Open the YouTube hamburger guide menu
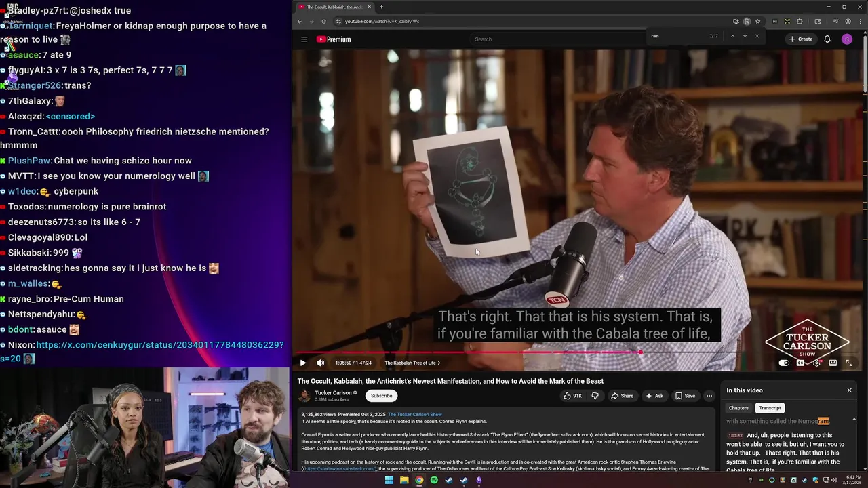Image resolution: width=868 pixels, height=488 pixels. pyautogui.click(x=304, y=39)
